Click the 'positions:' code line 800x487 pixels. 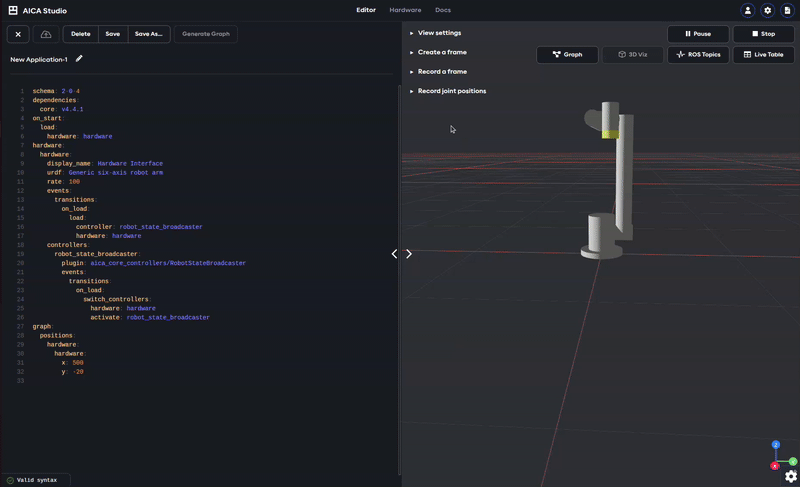(57, 336)
